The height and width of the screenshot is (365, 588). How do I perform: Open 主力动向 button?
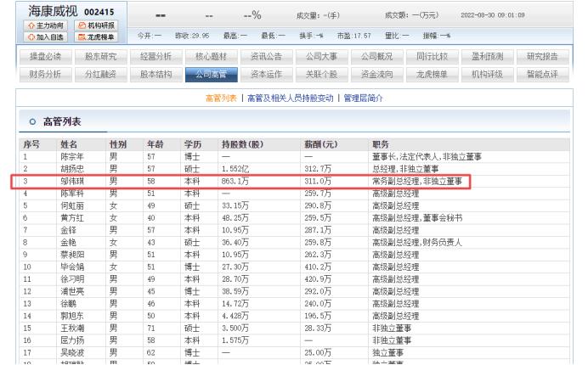click(x=45, y=25)
